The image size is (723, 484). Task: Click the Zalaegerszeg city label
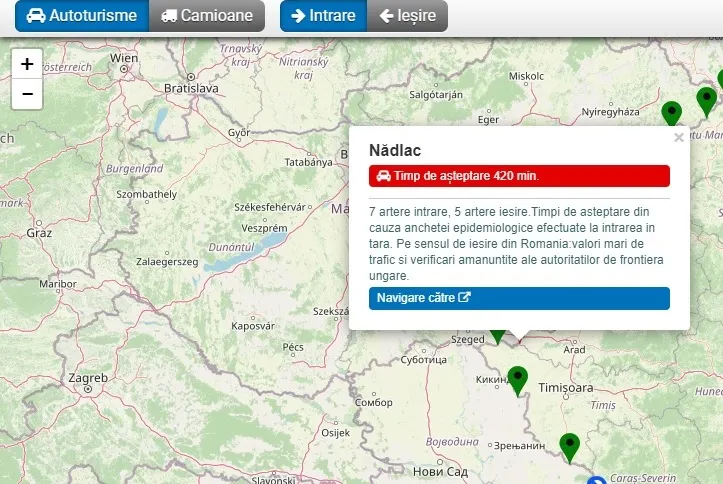167,262
